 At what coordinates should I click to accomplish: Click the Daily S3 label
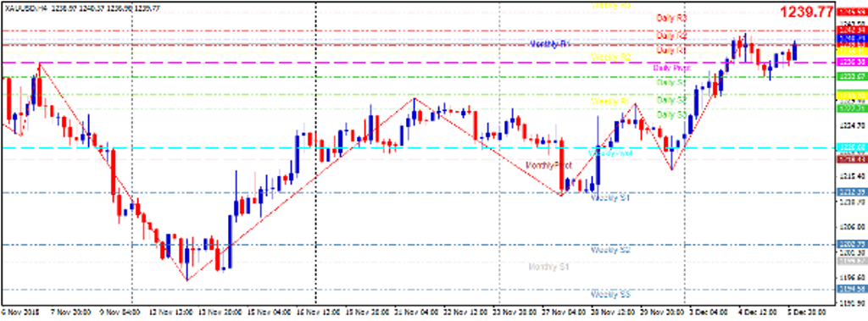point(671,114)
